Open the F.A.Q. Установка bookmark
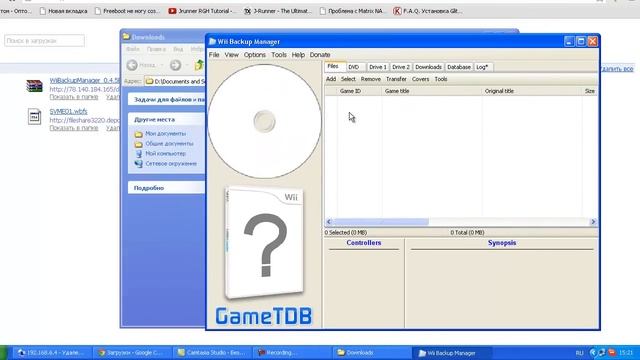Viewport: 640px width, 360px height. pyautogui.click(x=428, y=11)
